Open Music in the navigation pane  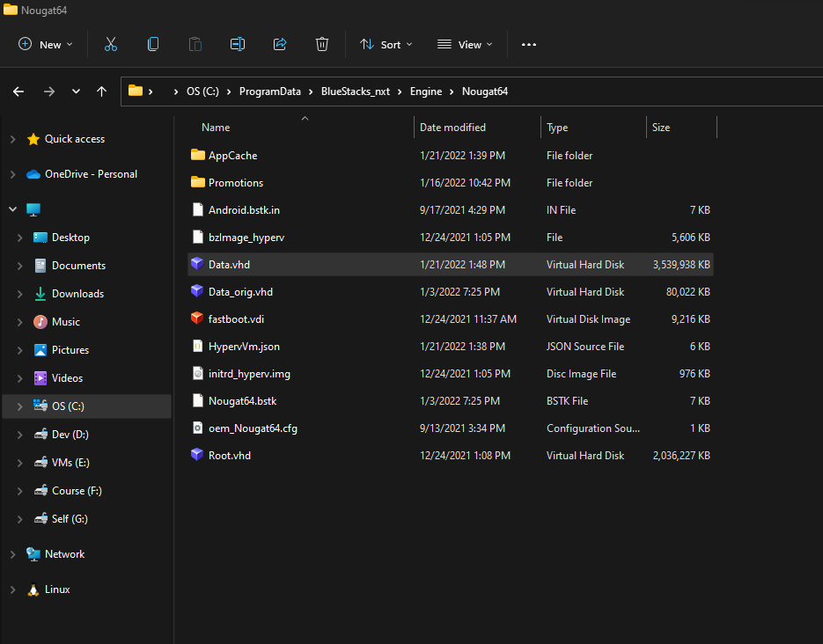(x=66, y=322)
